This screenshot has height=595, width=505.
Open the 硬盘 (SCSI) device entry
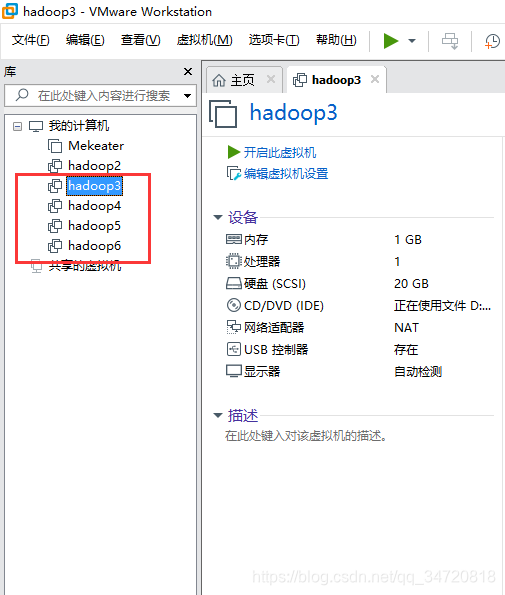[x=275, y=283]
